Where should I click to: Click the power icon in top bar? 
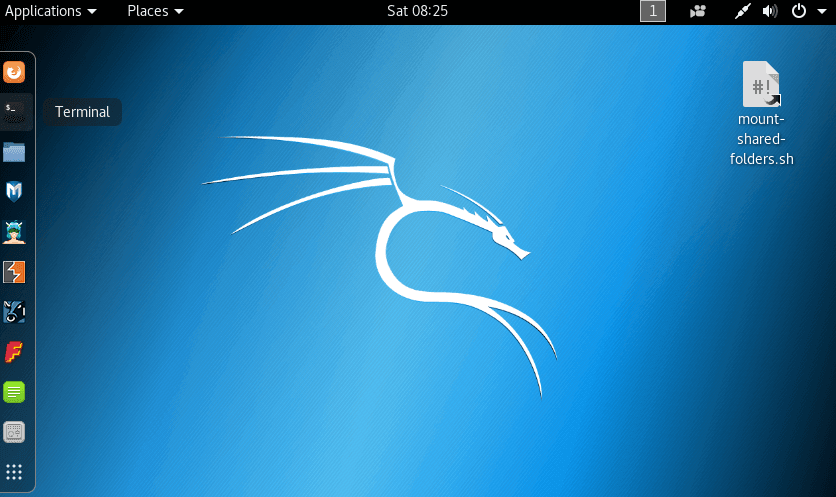799,11
